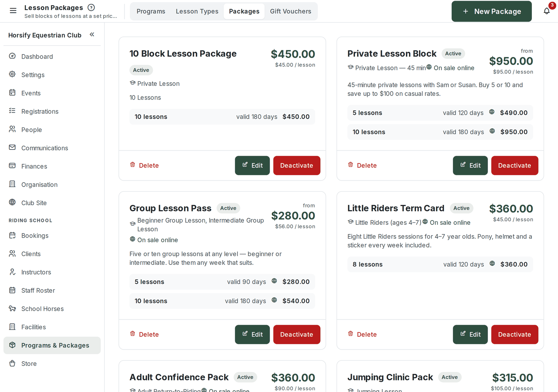558x392 pixels.
Task: Delete the Private Lesson Block package
Action: (x=362, y=166)
